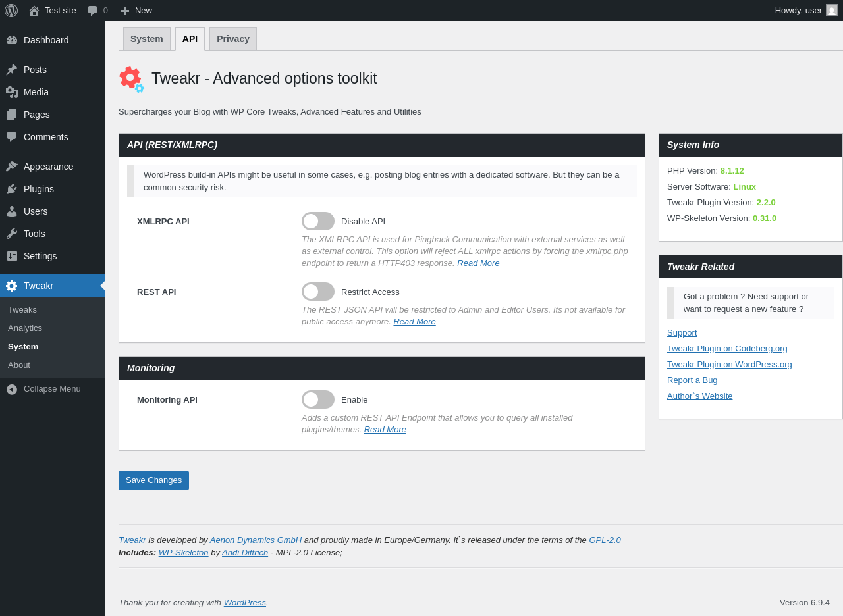Image resolution: width=843 pixels, height=616 pixels.
Task: Click the Tweakr gear icon in sidebar
Action: tap(12, 286)
